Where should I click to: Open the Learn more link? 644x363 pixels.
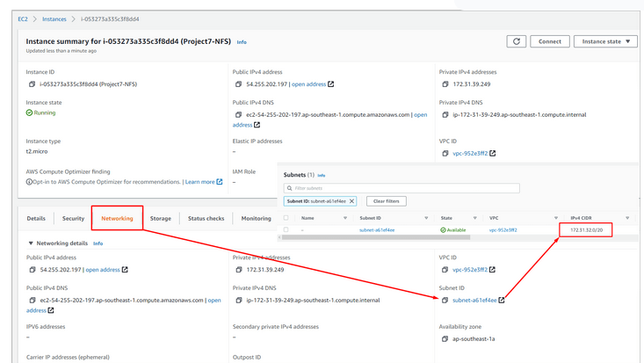[199, 182]
